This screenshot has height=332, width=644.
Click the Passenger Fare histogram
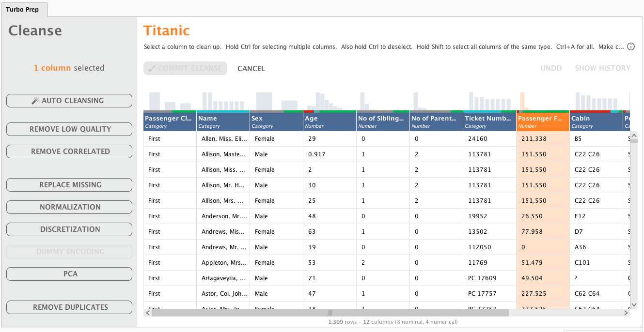pos(543,102)
